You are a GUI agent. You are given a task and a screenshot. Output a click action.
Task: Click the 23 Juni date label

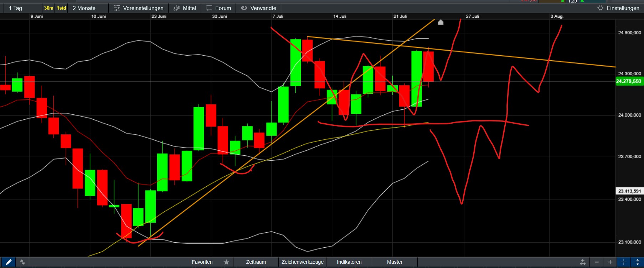coord(159,16)
